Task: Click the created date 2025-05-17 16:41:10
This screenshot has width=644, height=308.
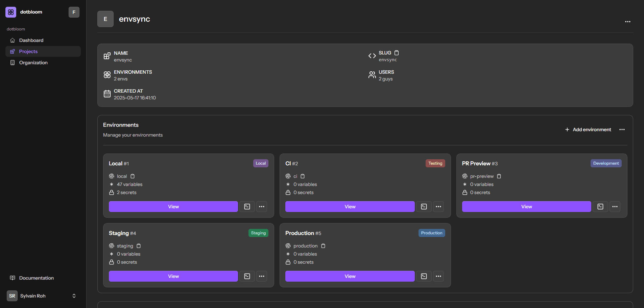Action: point(135,98)
